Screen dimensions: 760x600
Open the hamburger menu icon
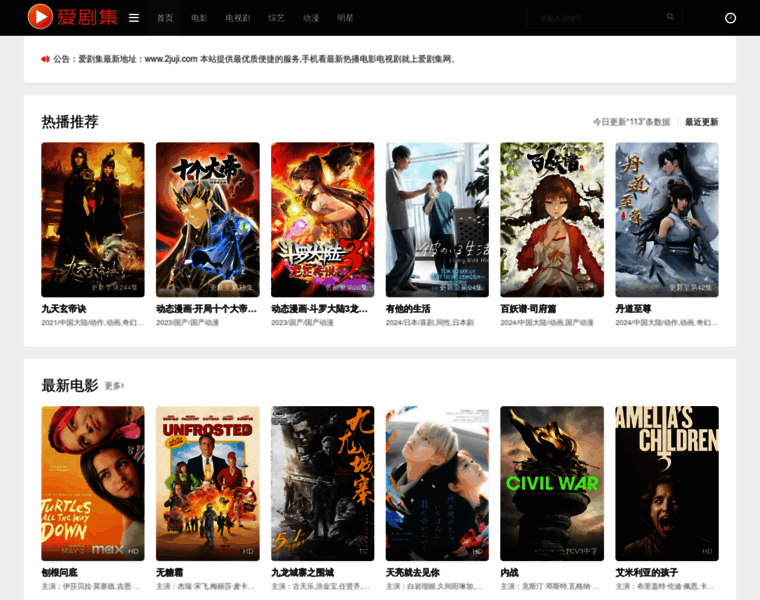click(x=134, y=18)
